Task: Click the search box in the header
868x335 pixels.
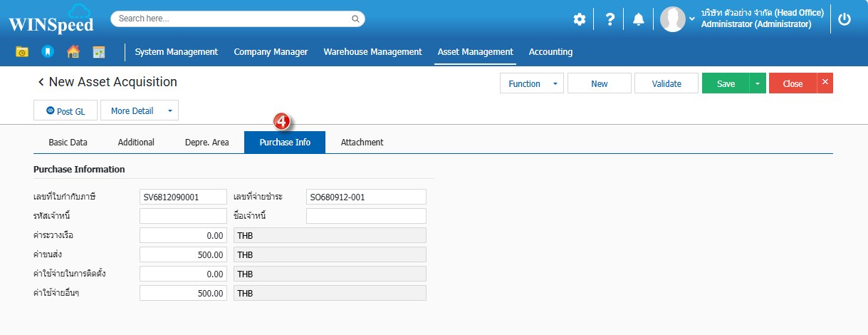Action: (x=237, y=19)
